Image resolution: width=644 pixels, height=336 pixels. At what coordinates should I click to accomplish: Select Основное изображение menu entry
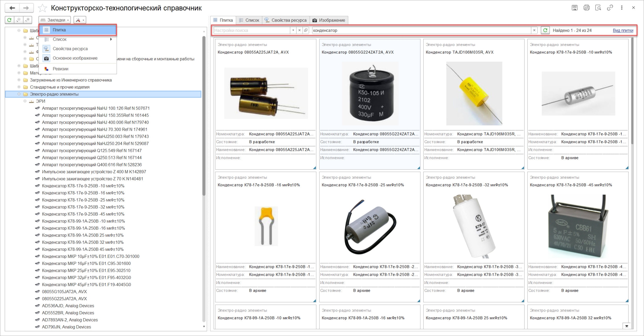click(78, 58)
